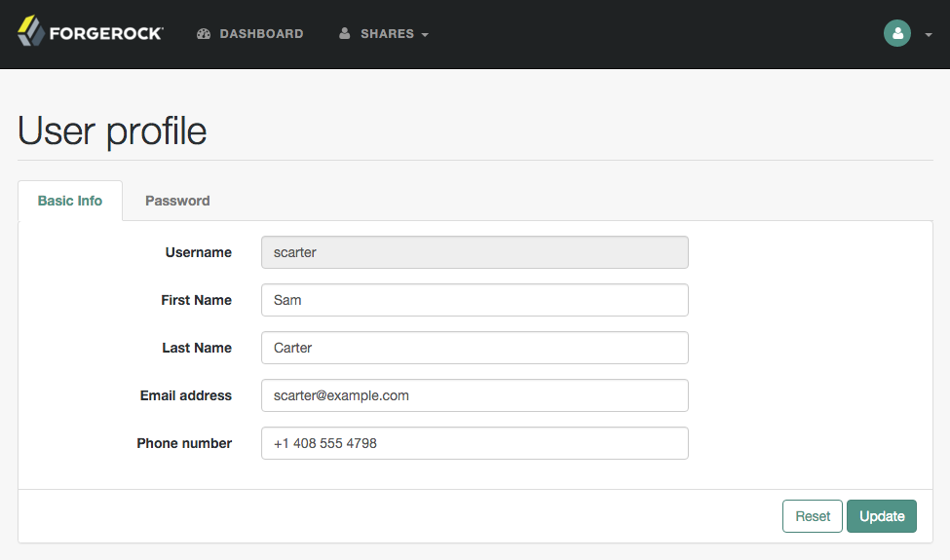
Task: Click the Shares person icon
Action: click(344, 33)
